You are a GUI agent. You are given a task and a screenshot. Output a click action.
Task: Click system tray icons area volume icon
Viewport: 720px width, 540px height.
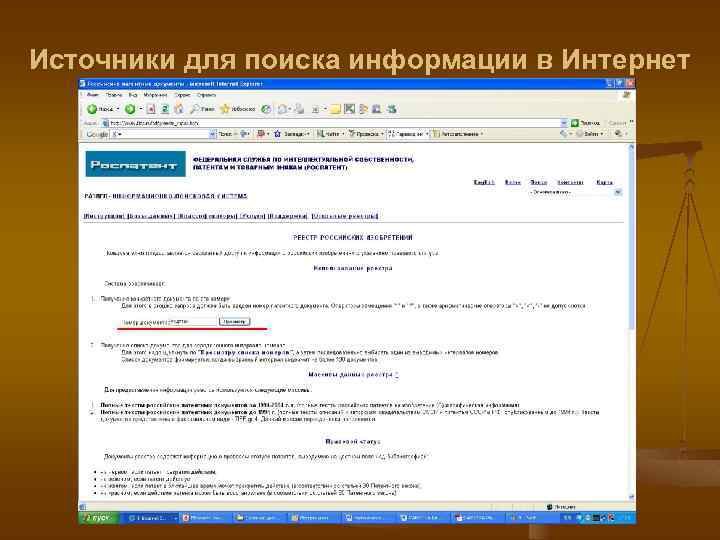(x=588, y=518)
